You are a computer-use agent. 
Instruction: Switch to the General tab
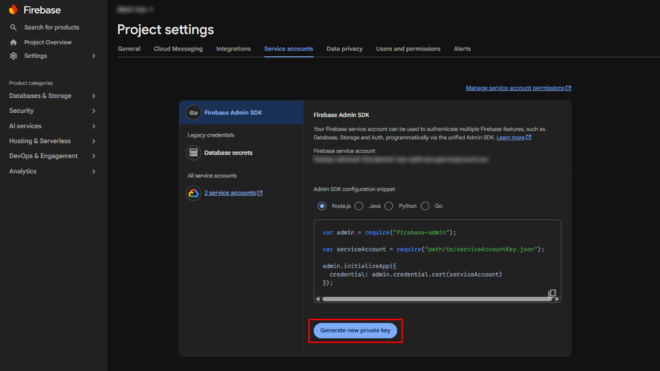(x=129, y=49)
